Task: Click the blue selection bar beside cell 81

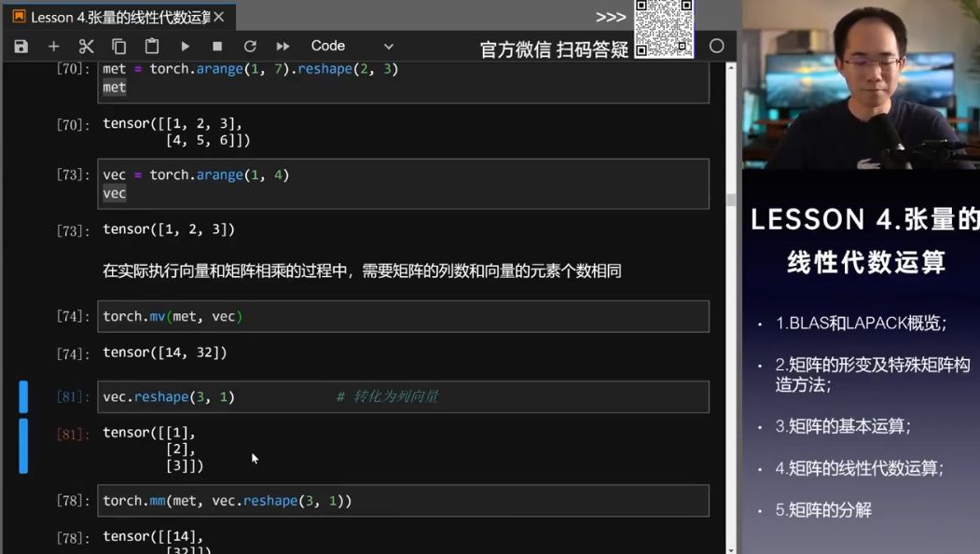Action: [x=22, y=396]
